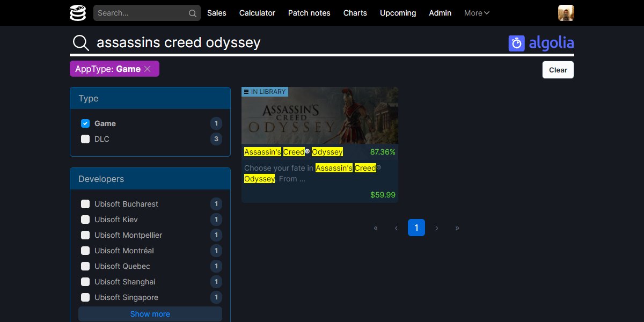The height and width of the screenshot is (322, 644).
Task: Open the Upcoming page
Action: 398,13
